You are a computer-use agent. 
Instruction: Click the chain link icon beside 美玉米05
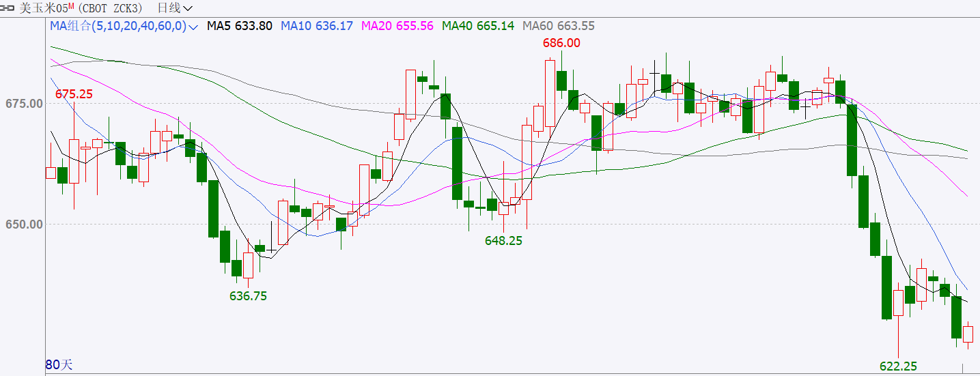pyautogui.click(x=8, y=8)
